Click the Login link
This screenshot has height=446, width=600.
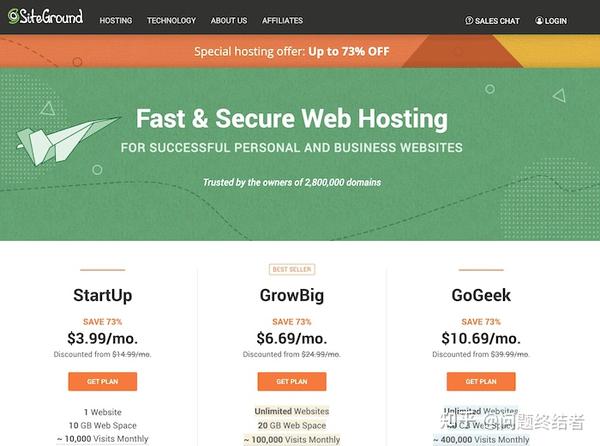click(x=556, y=20)
